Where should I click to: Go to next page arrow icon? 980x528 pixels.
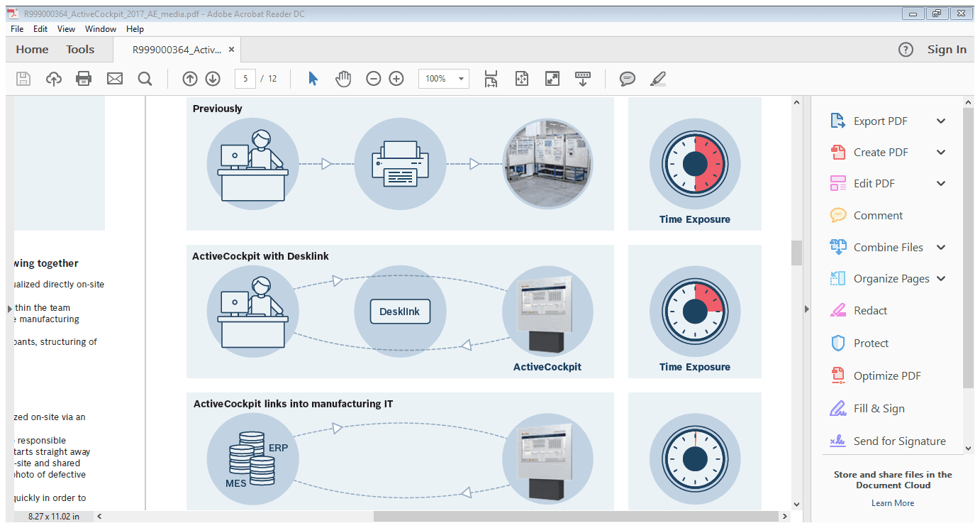click(212, 79)
